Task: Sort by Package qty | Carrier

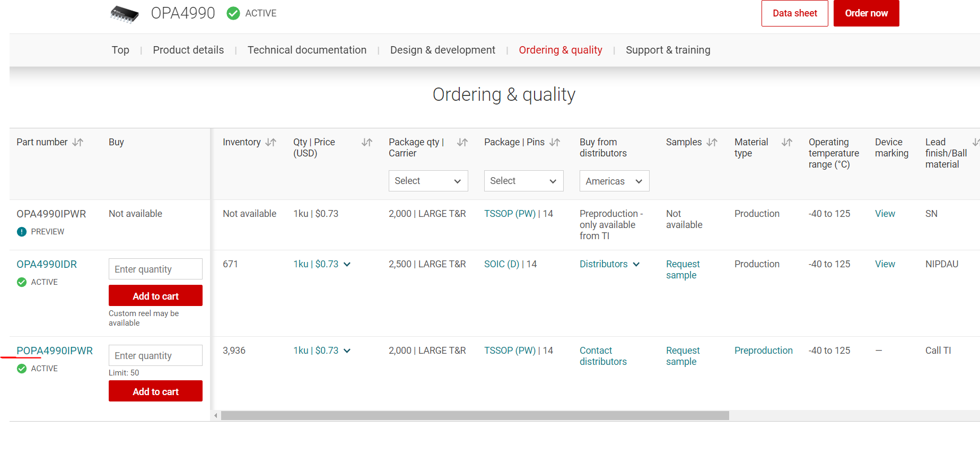Action: pos(462,142)
